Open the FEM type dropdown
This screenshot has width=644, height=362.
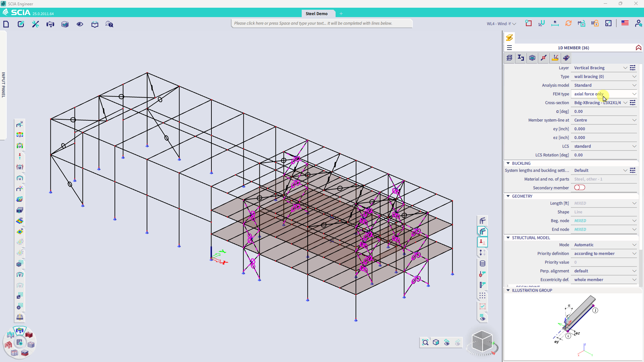tap(634, 94)
